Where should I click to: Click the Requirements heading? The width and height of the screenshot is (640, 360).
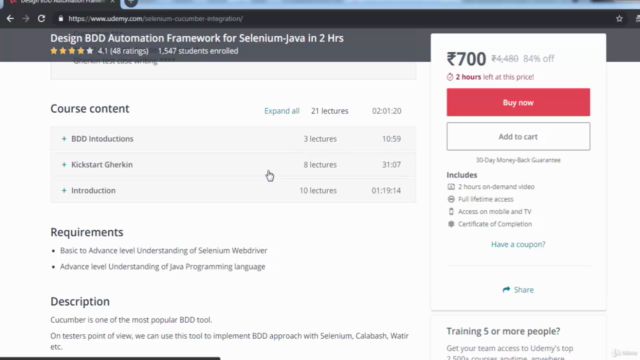(x=87, y=232)
